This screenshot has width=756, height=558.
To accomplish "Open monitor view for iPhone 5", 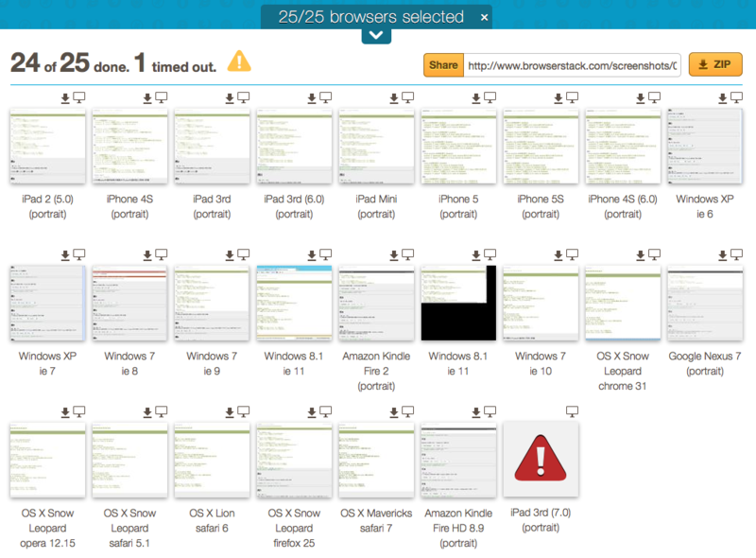I will pyautogui.click(x=490, y=97).
